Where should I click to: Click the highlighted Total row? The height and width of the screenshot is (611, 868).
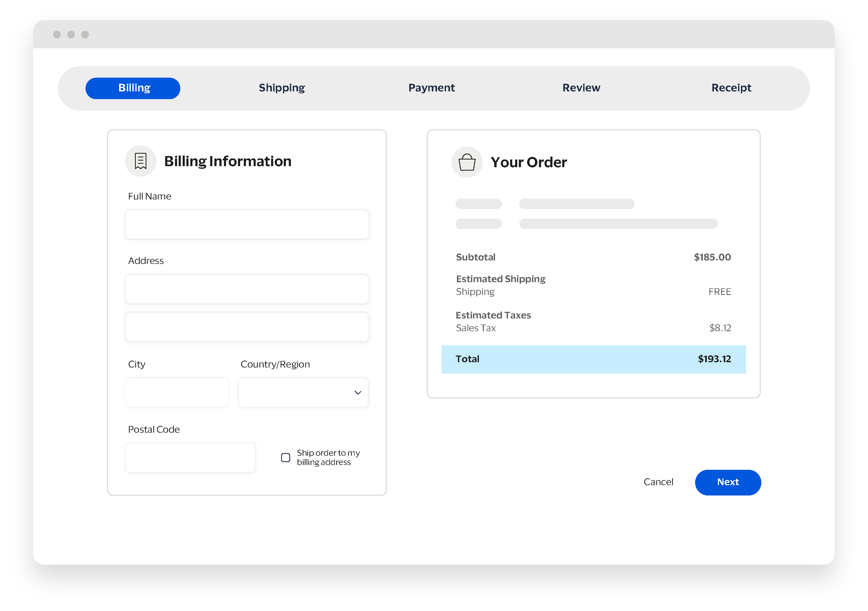tap(593, 359)
